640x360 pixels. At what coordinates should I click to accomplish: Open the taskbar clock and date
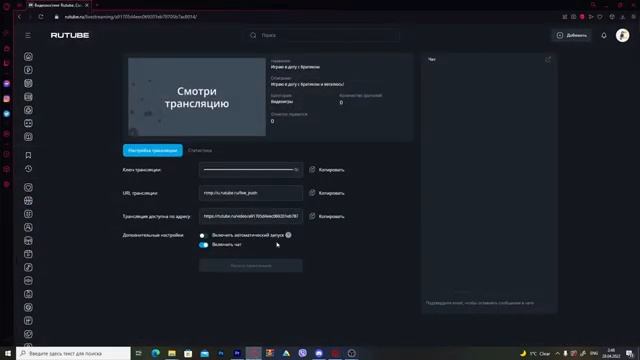click(611, 353)
